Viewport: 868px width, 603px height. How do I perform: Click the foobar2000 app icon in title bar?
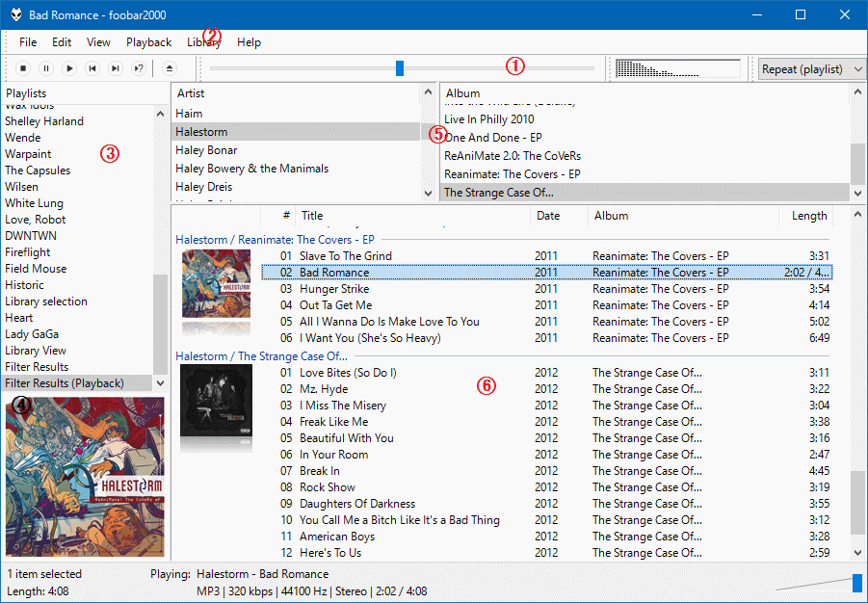(16, 15)
